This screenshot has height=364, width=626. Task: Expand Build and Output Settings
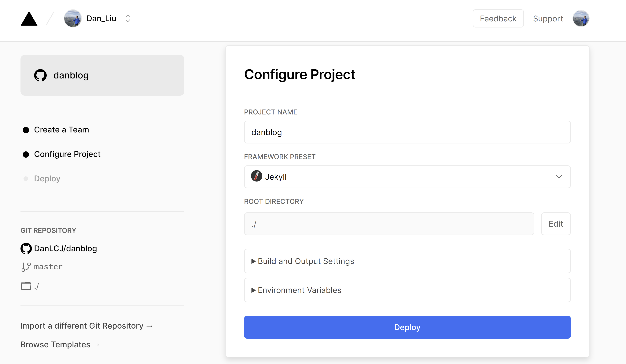coord(306,261)
